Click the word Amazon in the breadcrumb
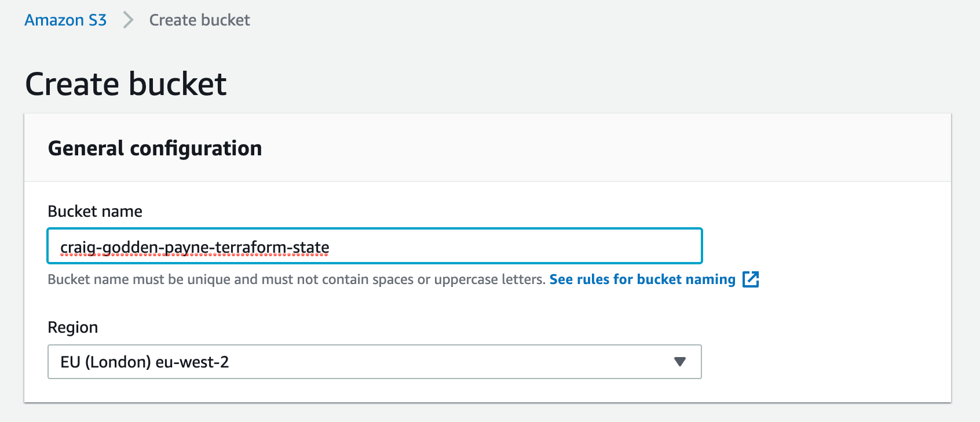 pos(54,20)
